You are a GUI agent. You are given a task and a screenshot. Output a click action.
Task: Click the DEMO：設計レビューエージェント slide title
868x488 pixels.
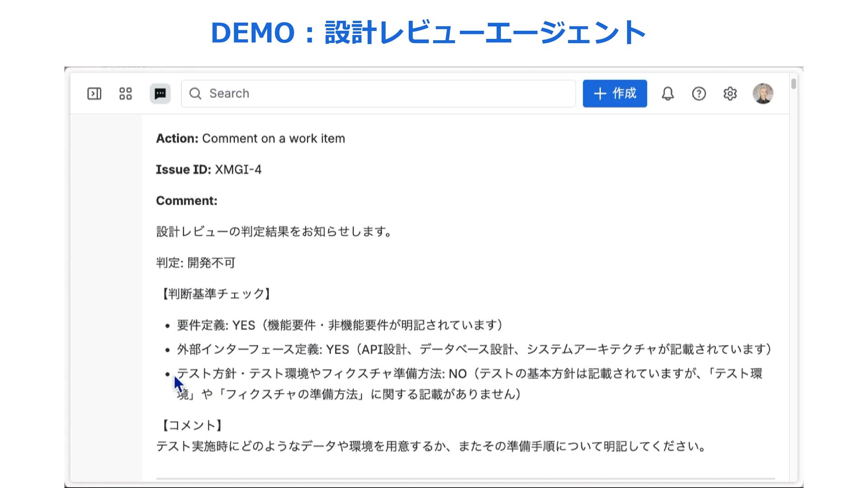[428, 33]
